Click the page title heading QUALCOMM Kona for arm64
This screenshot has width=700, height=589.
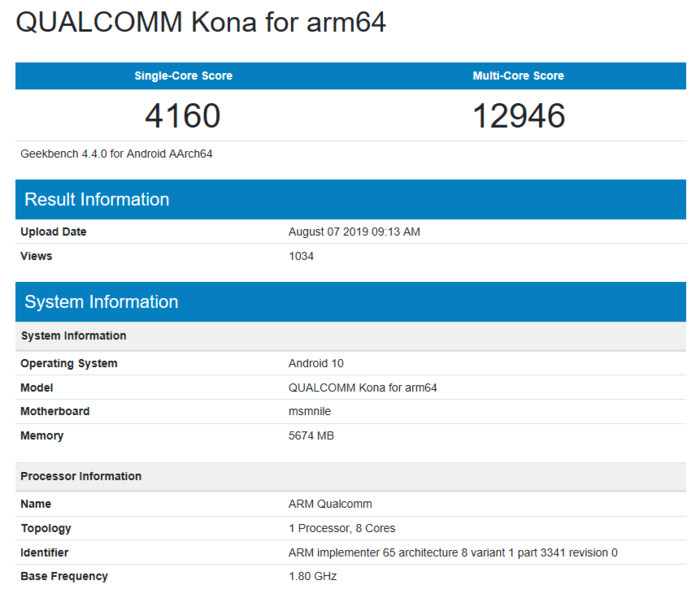(200, 23)
